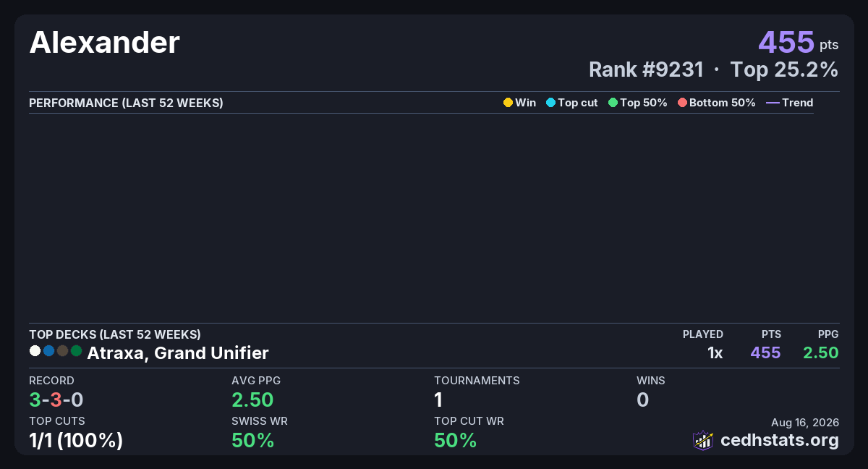868x469 pixels.
Task: Click the cyan Top cut legend dot
Action: (x=550, y=103)
